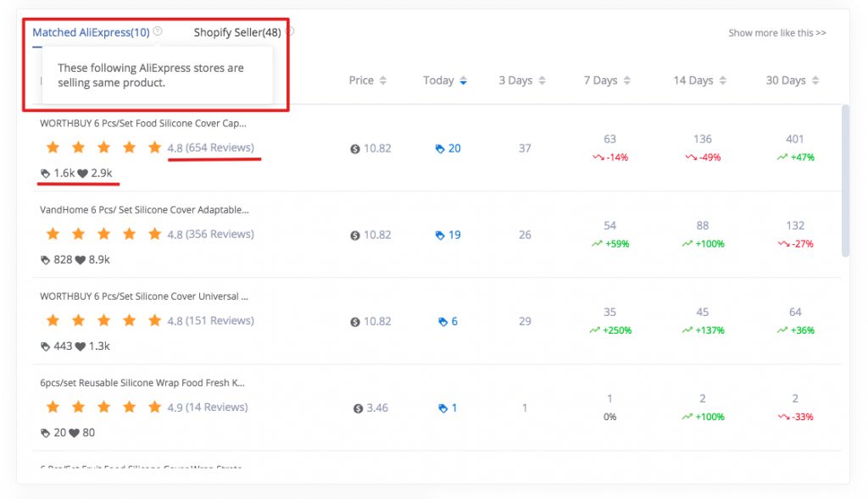Click the tag icon next to 1.6k orders

(46, 174)
